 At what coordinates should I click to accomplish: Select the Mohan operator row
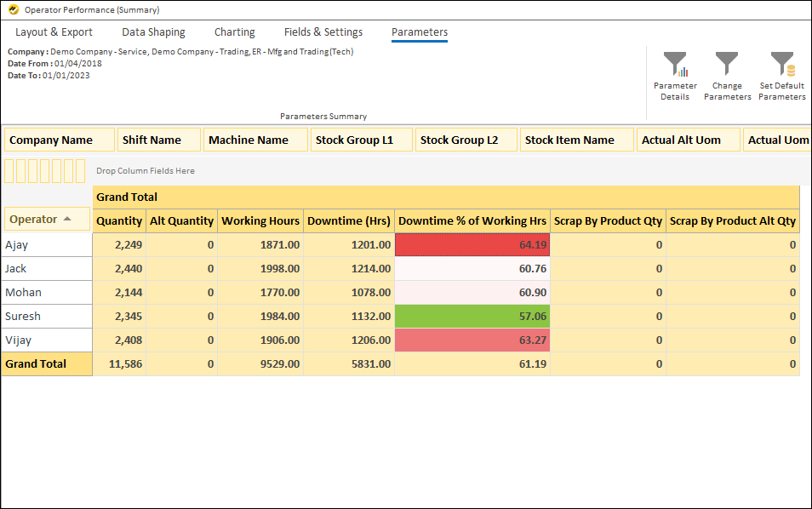pyautogui.click(x=46, y=293)
